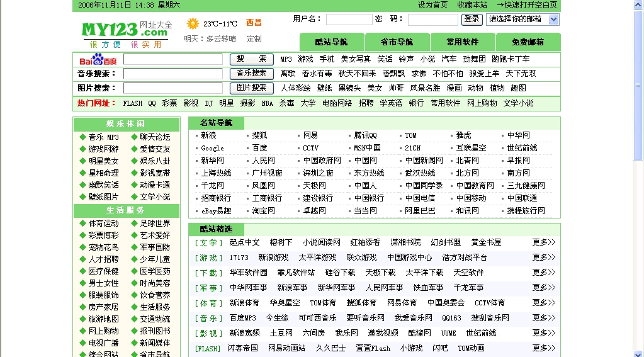Viewport: 644px width, 357px height.
Task: Click the 登录 login button
Action: point(472,20)
